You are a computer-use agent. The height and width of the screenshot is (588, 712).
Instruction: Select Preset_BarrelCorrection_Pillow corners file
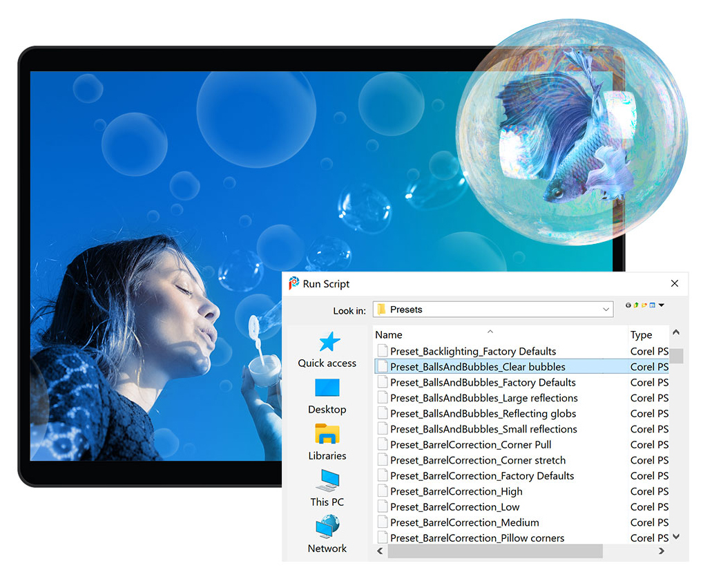[x=523, y=538]
